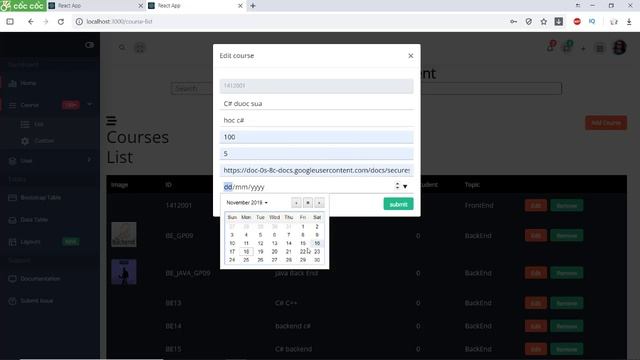The width and height of the screenshot is (640, 360).
Task: Open Bootstrap Table in sidebar
Action: 40,198
